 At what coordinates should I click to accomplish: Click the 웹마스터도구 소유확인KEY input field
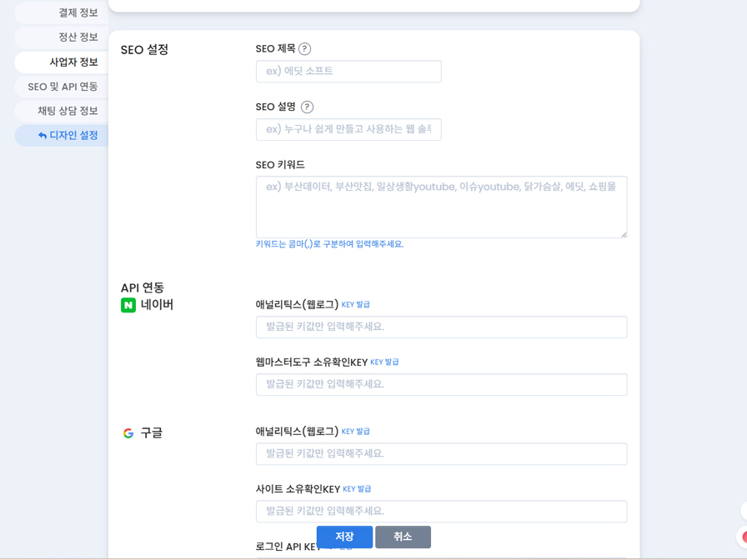point(441,385)
